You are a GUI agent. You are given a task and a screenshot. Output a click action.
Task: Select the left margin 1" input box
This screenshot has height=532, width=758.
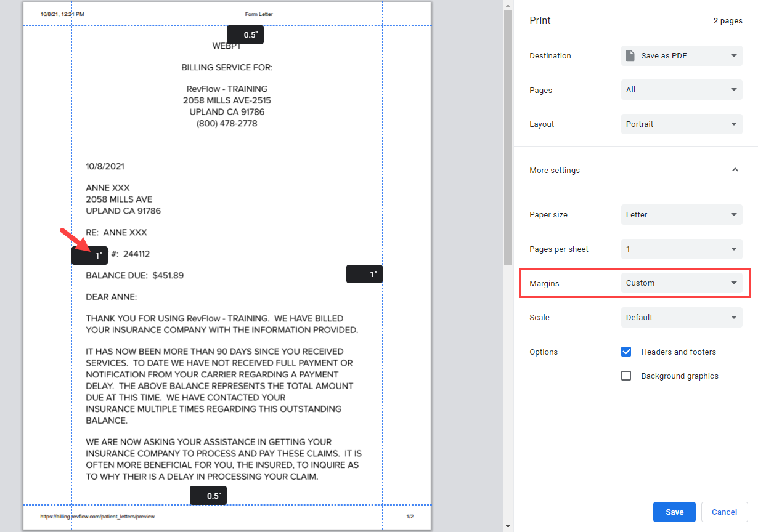(90, 256)
